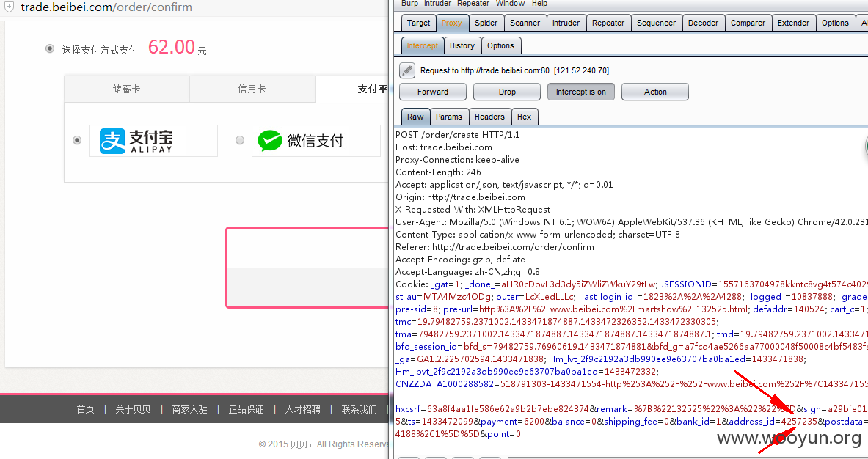This screenshot has width=868, height=459.
Task: Toggle the Intercept is on button
Action: (x=580, y=92)
